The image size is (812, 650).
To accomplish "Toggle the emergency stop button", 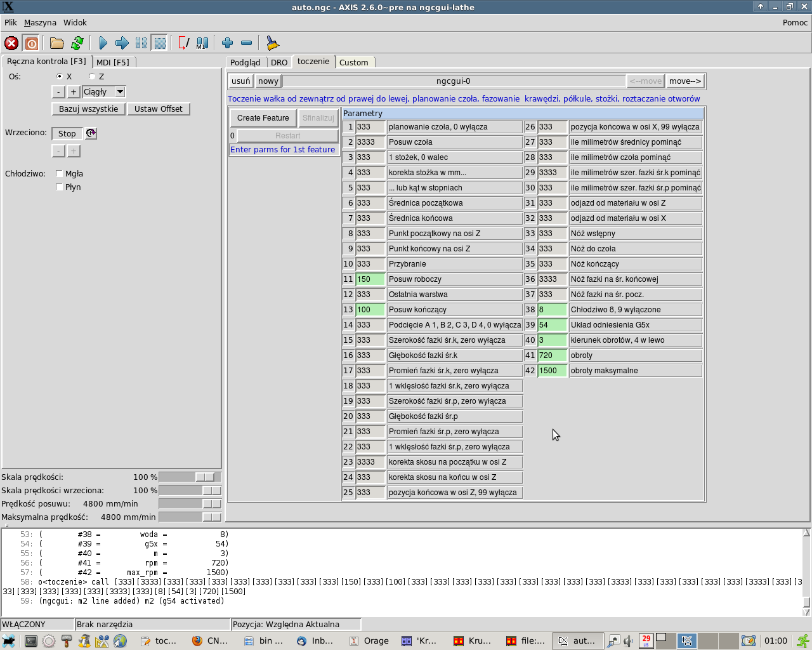I will (x=11, y=43).
